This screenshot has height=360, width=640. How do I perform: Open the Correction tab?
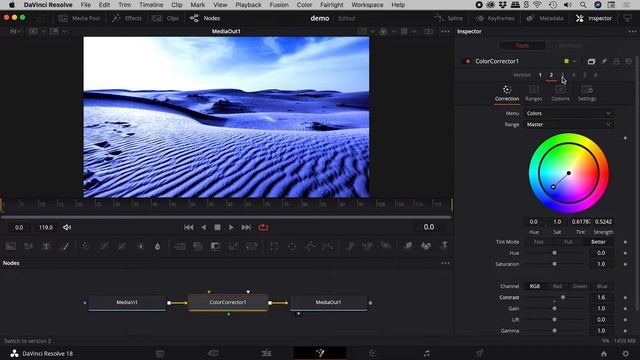507,93
